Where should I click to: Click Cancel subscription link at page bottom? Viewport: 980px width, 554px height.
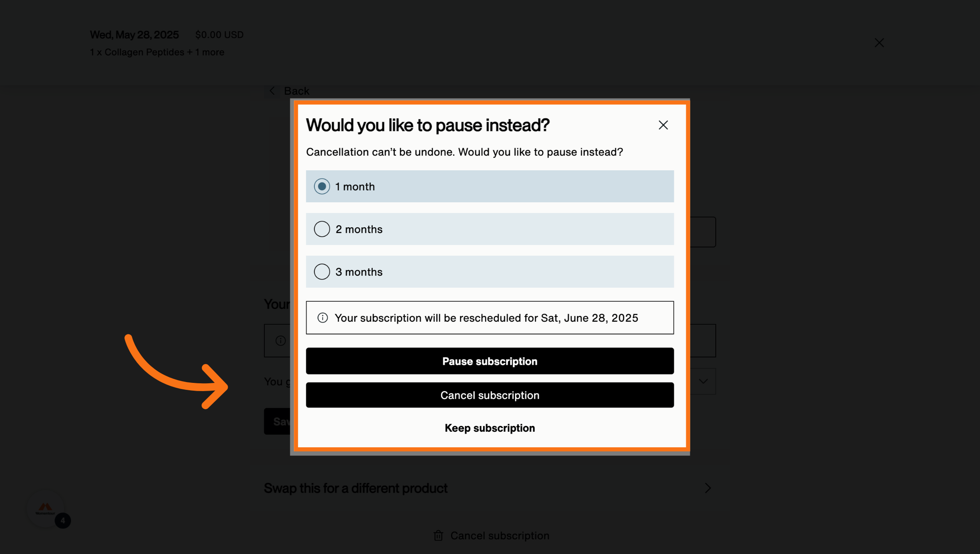tap(499, 536)
